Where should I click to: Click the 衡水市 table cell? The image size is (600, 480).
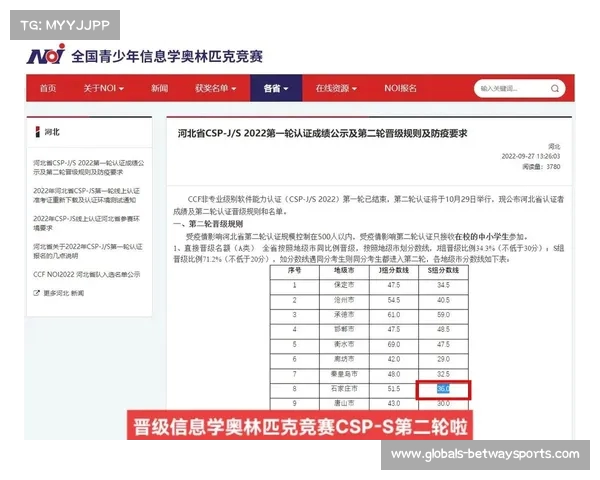point(344,344)
